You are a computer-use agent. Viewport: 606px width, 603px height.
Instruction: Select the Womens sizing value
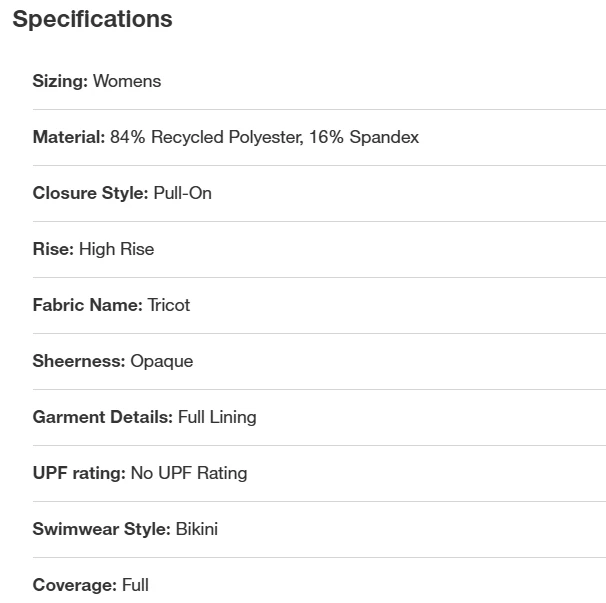(127, 81)
